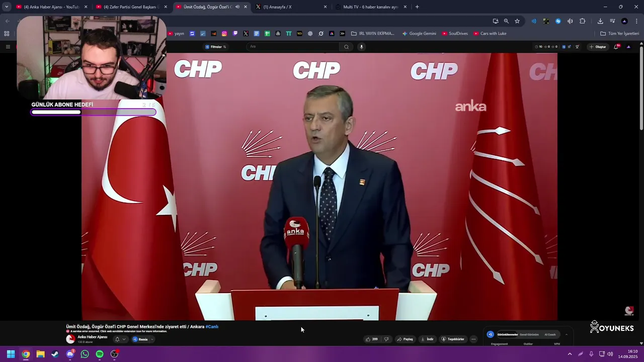The width and height of the screenshot is (644, 362).
Task: Open the Chrome profile avatar
Action: tap(624, 21)
